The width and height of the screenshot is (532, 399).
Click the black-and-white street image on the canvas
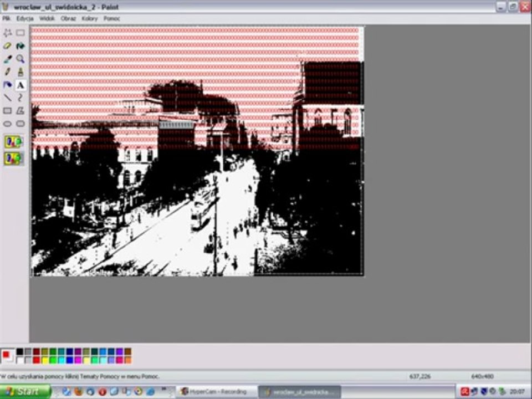197,151
